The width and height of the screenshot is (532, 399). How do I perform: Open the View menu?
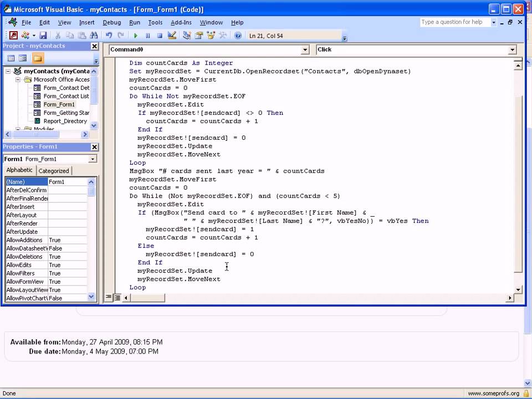point(64,22)
